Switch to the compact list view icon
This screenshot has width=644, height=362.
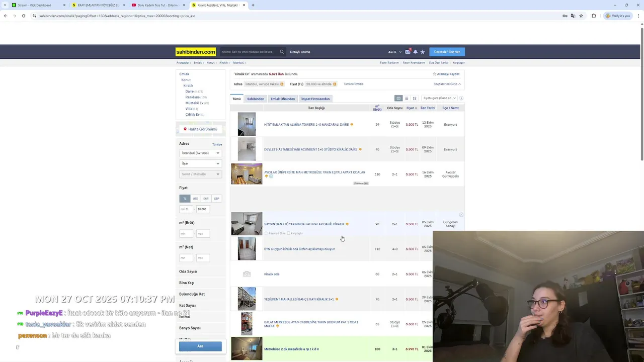coord(407,98)
